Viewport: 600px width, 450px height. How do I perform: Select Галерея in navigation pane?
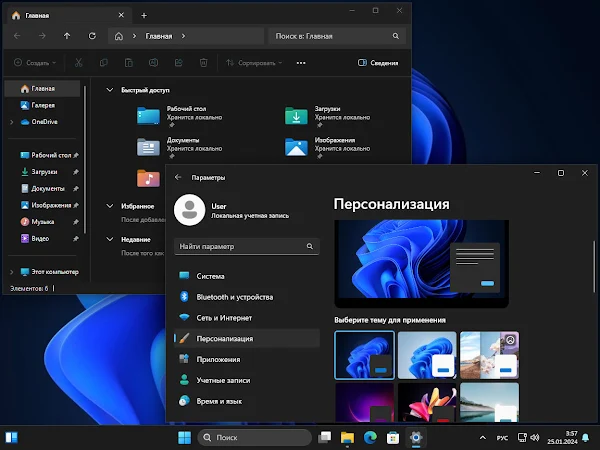42,105
